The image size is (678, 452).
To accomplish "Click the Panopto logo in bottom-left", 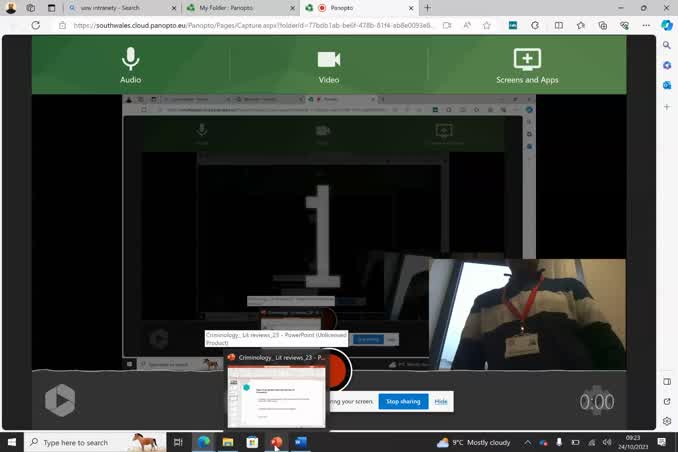I will (x=60, y=401).
